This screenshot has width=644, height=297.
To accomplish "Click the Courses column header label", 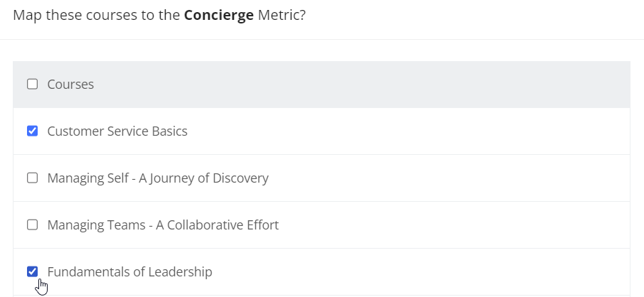I will coord(70,85).
